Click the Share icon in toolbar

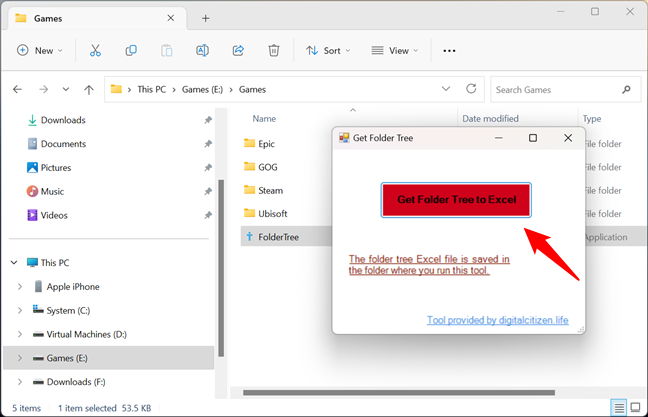click(238, 50)
